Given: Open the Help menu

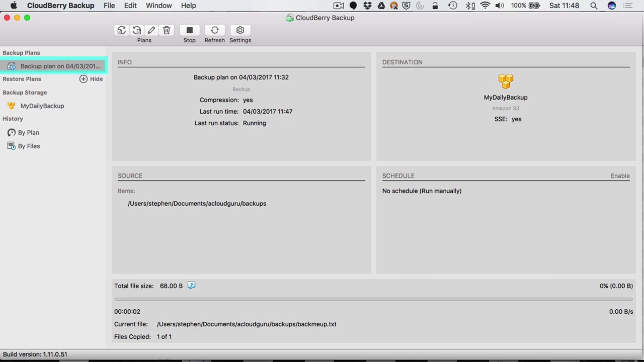Looking at the screenshot, I should coord(188,6).
